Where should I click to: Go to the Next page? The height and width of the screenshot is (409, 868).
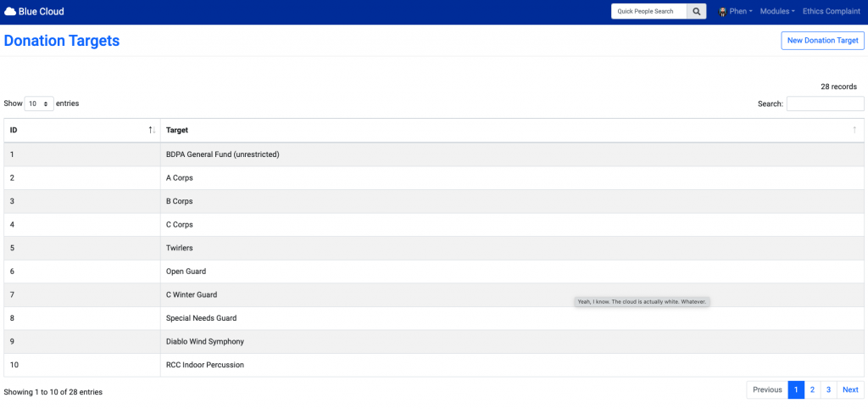point(850,389)
